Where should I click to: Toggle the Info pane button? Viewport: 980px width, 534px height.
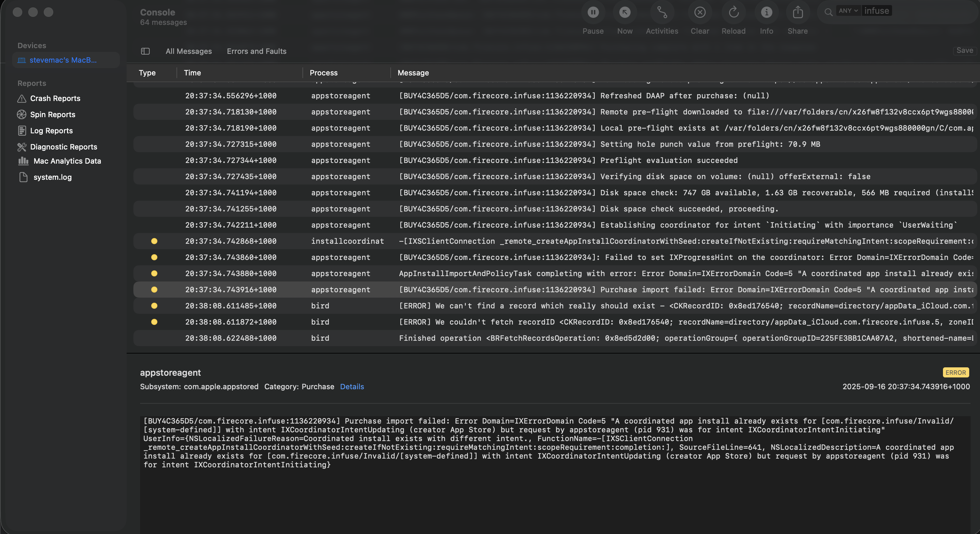[766, 13]
